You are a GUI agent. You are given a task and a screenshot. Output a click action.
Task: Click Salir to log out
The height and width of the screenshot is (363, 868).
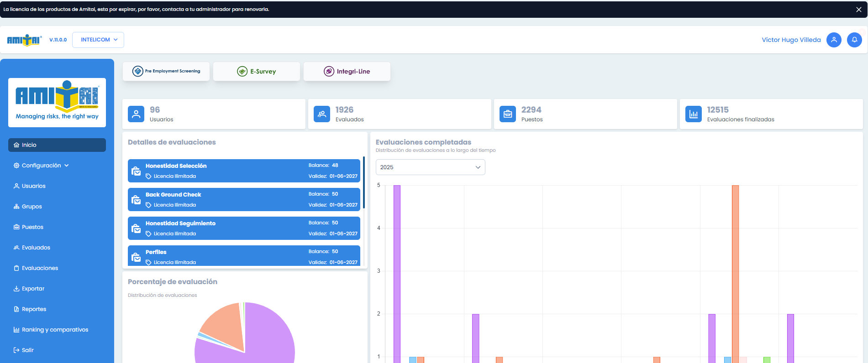(27, 350)
